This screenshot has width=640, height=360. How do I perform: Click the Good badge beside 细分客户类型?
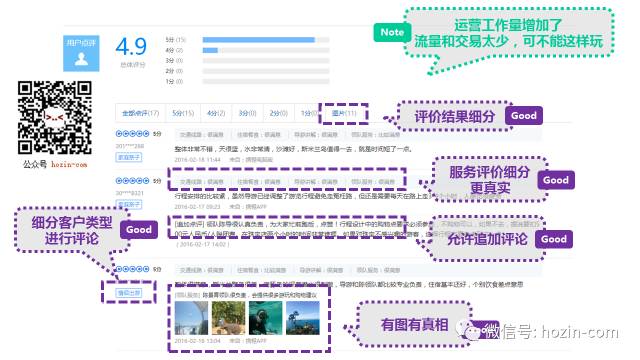[x=139, y=230]
